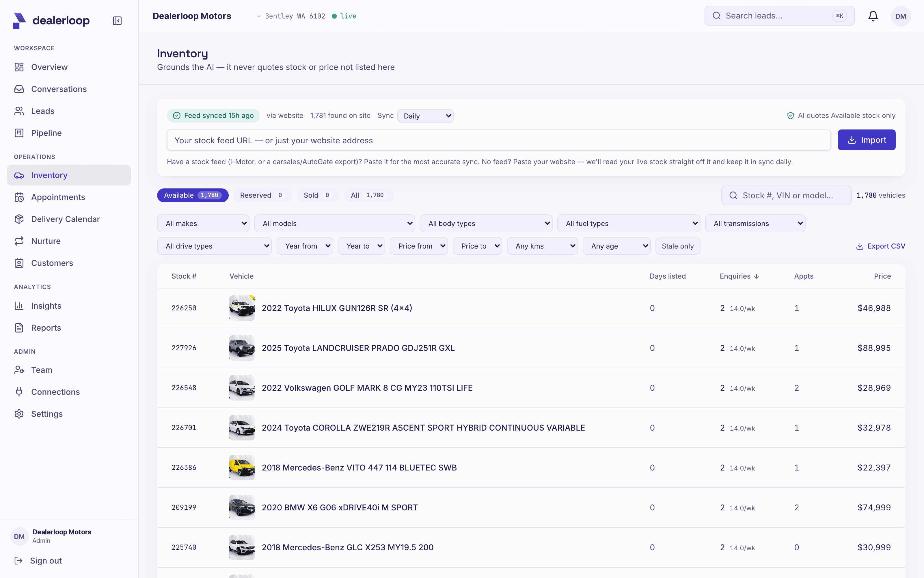Open the Price to dropdown
924x578 pixels.
477,246
